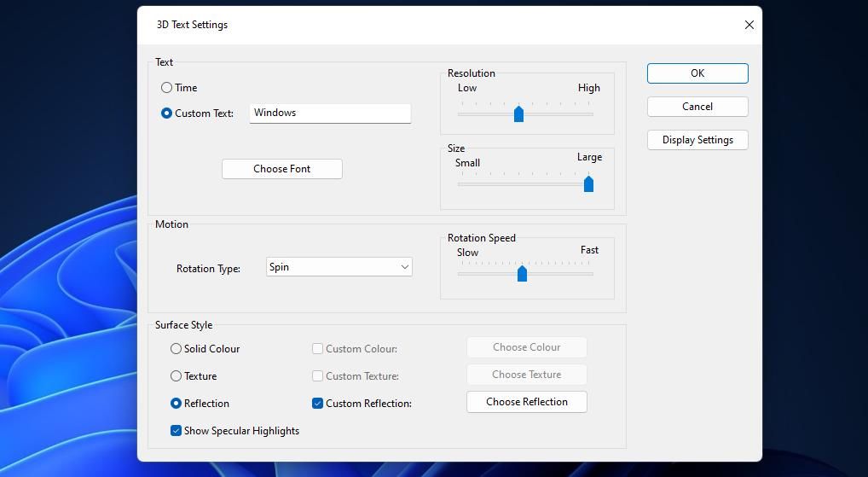Open Display Settings
Viewport: 868px width, 477px height.
coord(697,140)
